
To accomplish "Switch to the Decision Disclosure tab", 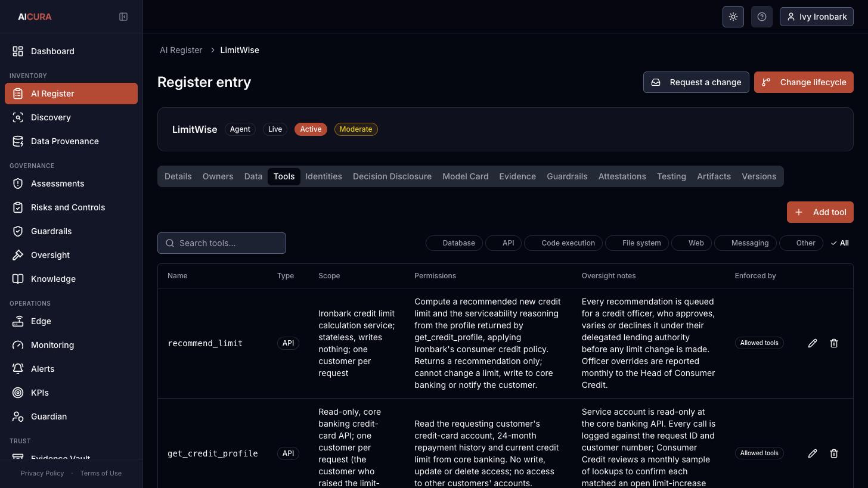I will pyautogui.click(x=392, y=176).
